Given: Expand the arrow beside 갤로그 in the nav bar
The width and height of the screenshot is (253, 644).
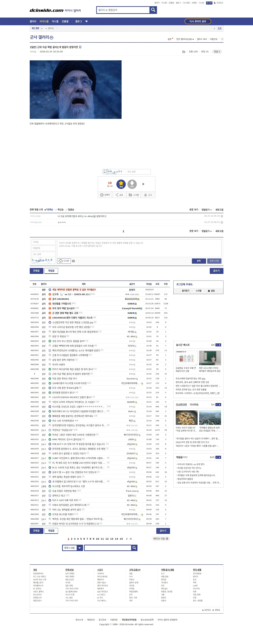Looking at the screenshot, I should tap(86, 22).
